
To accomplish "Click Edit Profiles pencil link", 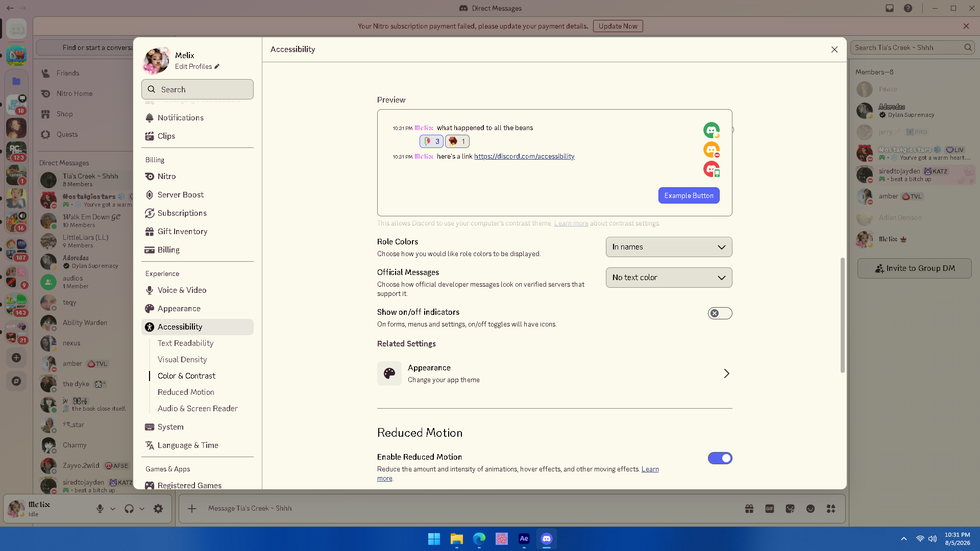I will (x=197, y=67).
